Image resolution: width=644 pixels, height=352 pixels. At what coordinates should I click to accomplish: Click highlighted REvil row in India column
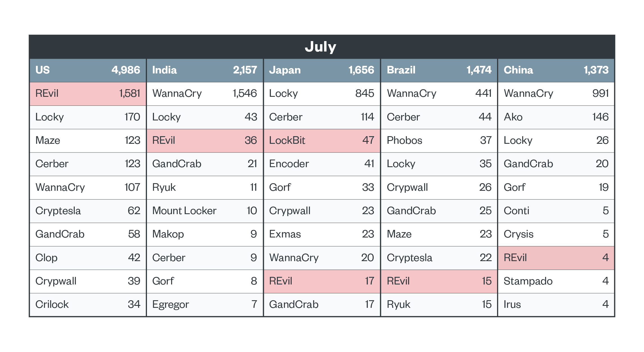click(x=205, y=140)
